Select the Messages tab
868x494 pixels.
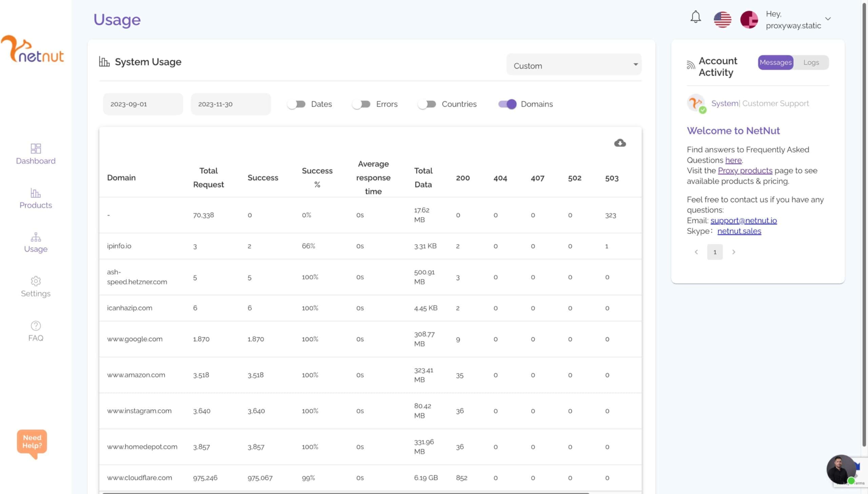775,62
